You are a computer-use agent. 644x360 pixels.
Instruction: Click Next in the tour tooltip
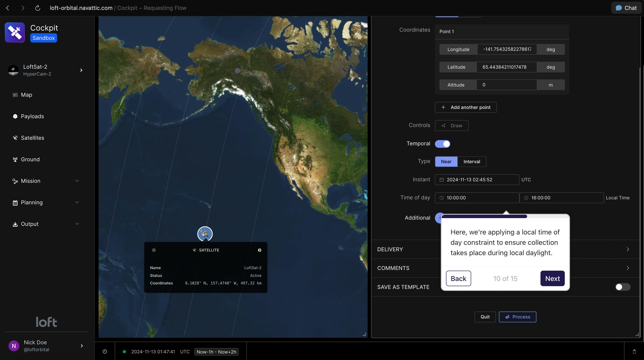[552, 278]
